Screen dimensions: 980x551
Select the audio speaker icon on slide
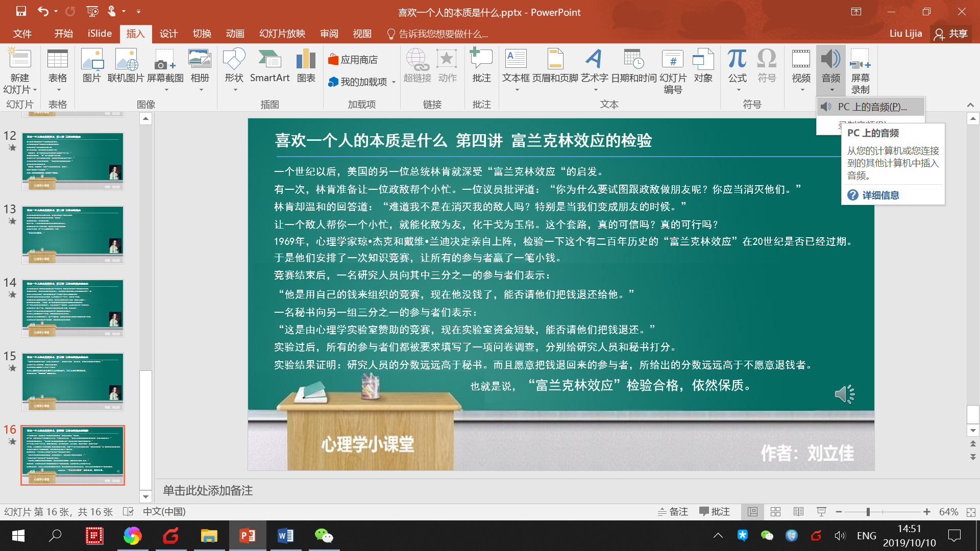pyautogui.click(x=845, y=394)
